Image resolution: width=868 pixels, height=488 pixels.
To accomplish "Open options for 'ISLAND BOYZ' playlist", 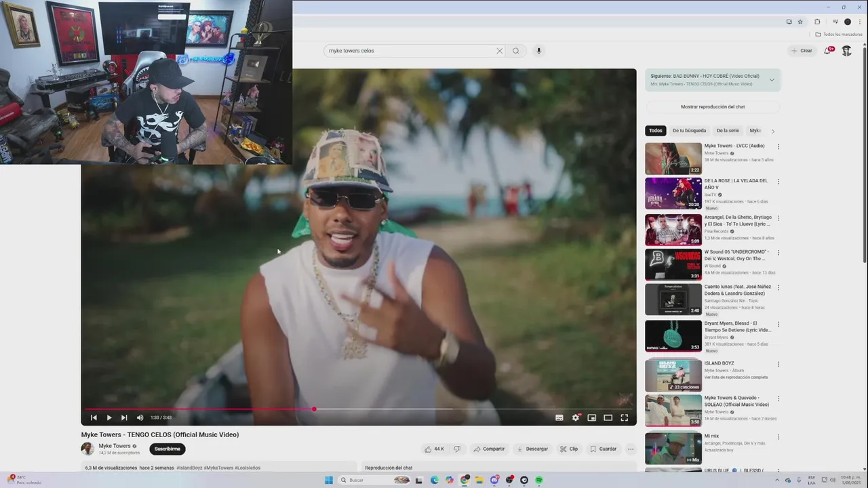I will tap(778, 364).
